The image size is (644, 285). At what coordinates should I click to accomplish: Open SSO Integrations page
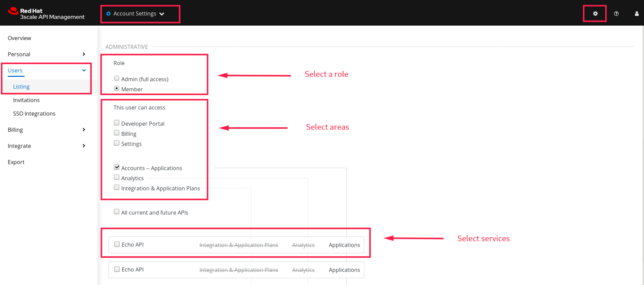34,114
